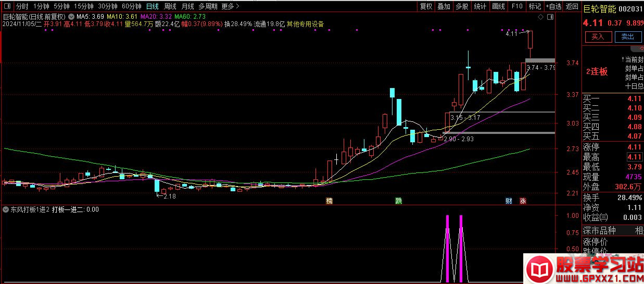The width and height of the screenshot is (644, 284).
Task: Click the 4.11 high price annotation on chart
Action: pos(512,34)
